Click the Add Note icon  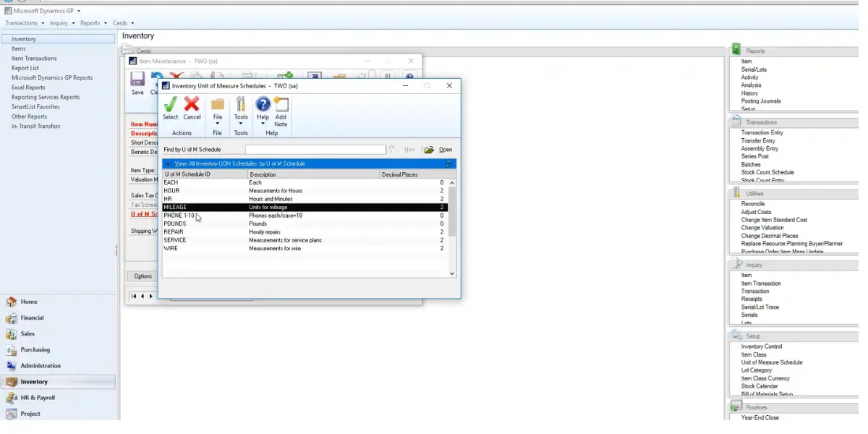pos(281,105)
